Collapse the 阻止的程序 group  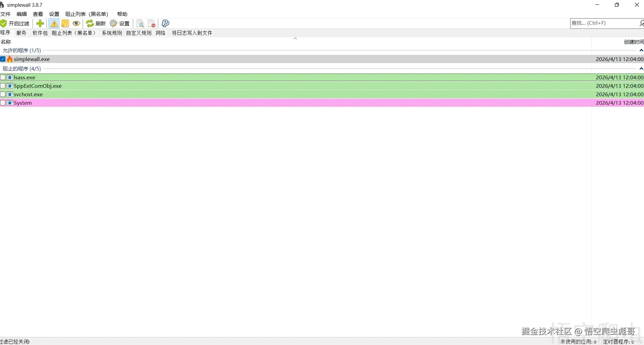click(x=641, y=68)
